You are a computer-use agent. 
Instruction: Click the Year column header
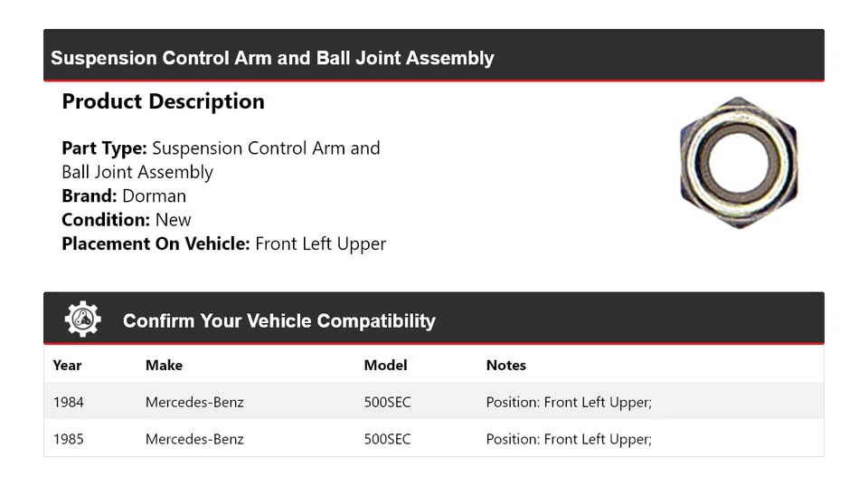[67, 366]
